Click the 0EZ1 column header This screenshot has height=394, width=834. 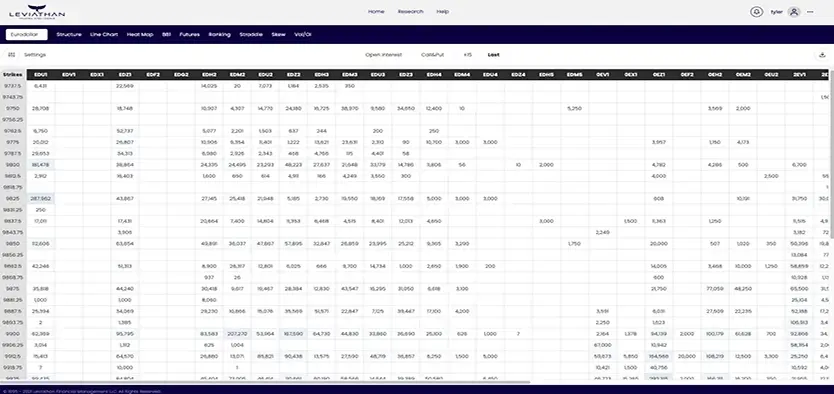[x=658, y=75]
